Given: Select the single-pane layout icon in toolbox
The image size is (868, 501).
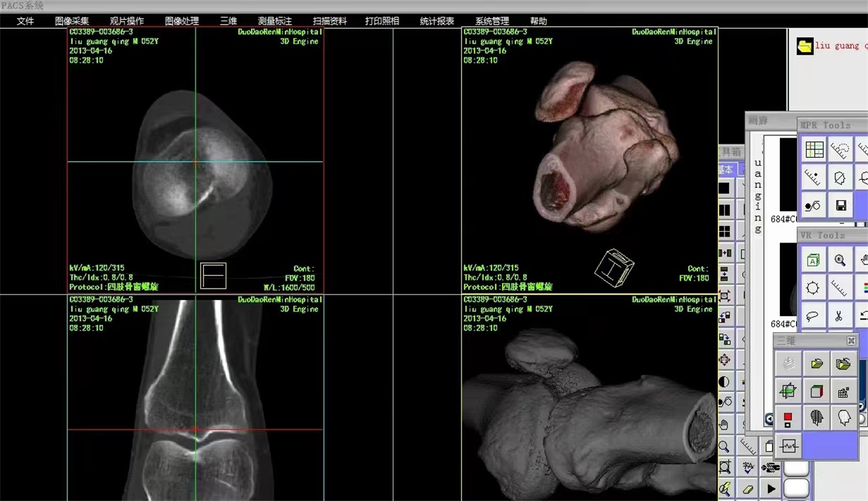Looking at the screenshot, I should click(724, 188).
